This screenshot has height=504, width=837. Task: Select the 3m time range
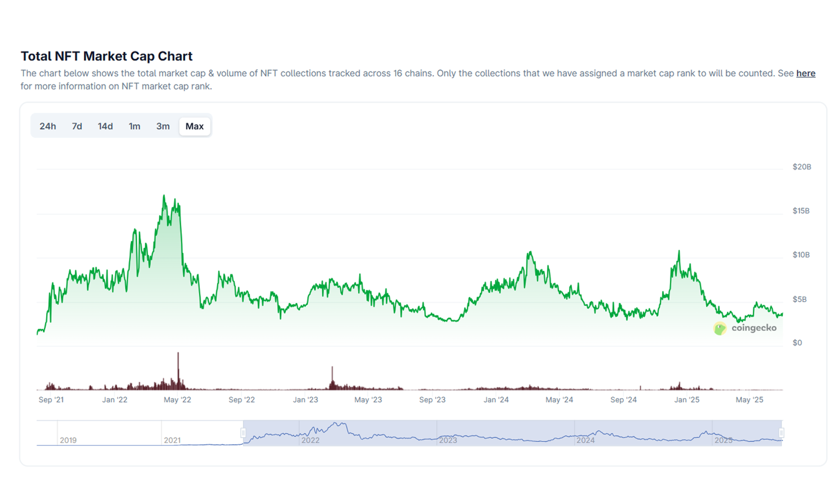pyautogui.click(x=163, y=126)
